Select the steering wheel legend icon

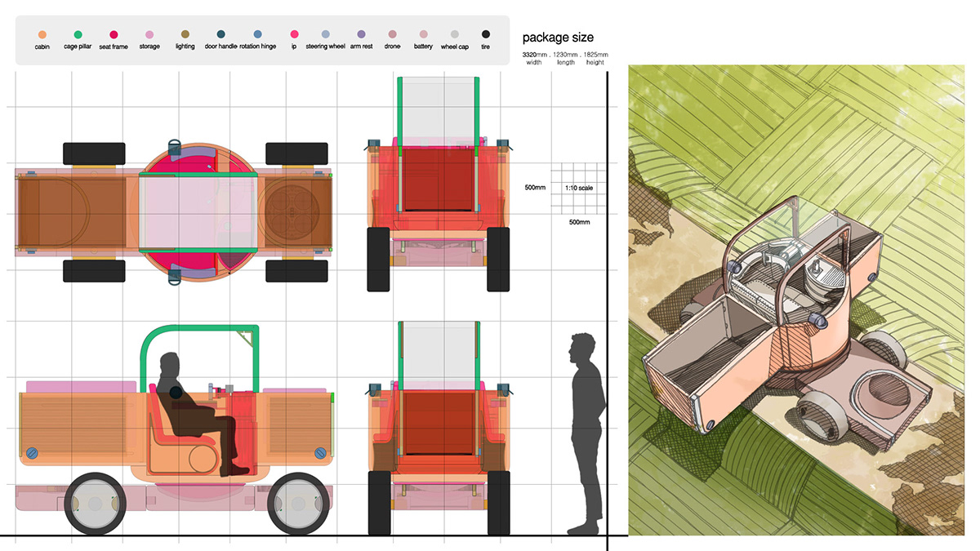327,33
